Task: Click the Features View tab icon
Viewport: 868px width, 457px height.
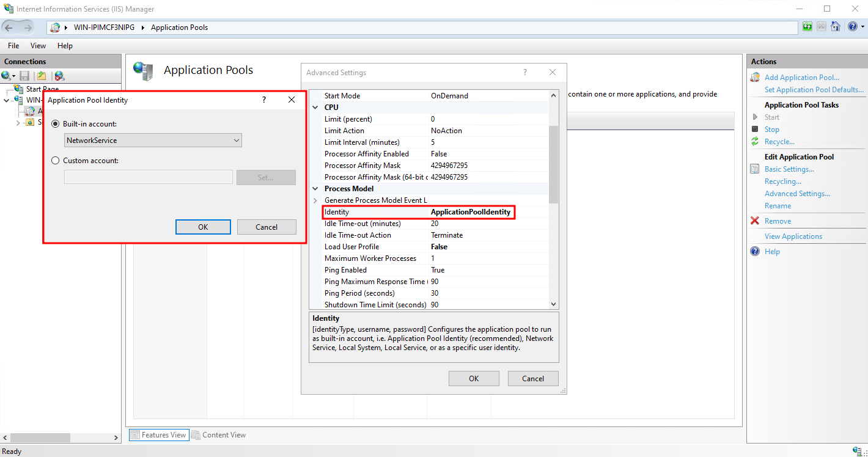Action: (x=135, y=435)
